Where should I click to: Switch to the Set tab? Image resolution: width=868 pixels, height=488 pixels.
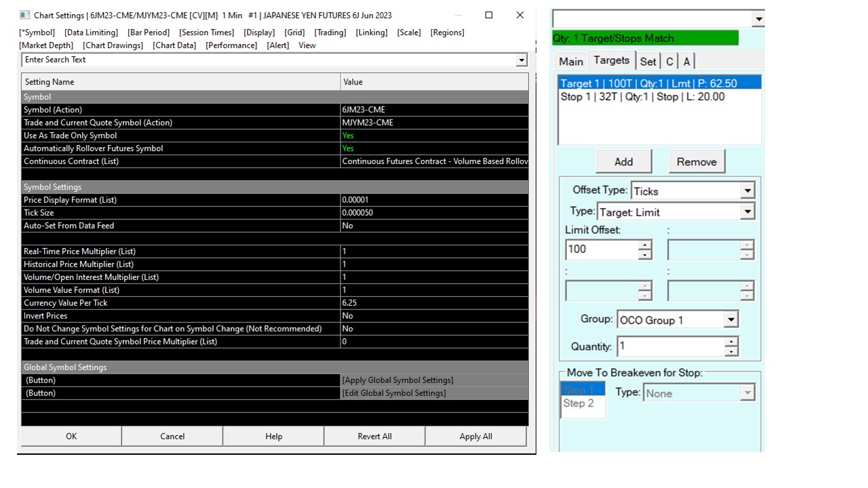[x=648, y=62]
